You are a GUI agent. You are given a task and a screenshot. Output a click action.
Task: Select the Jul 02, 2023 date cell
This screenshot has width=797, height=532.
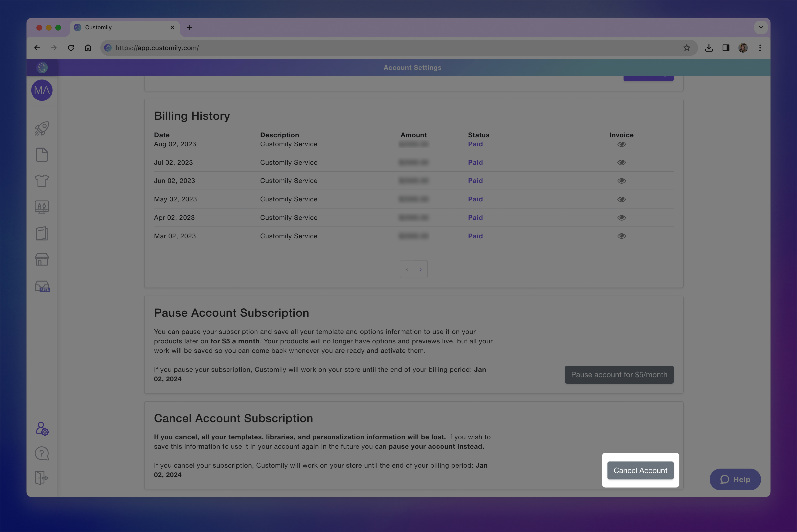tap(173, 163)
